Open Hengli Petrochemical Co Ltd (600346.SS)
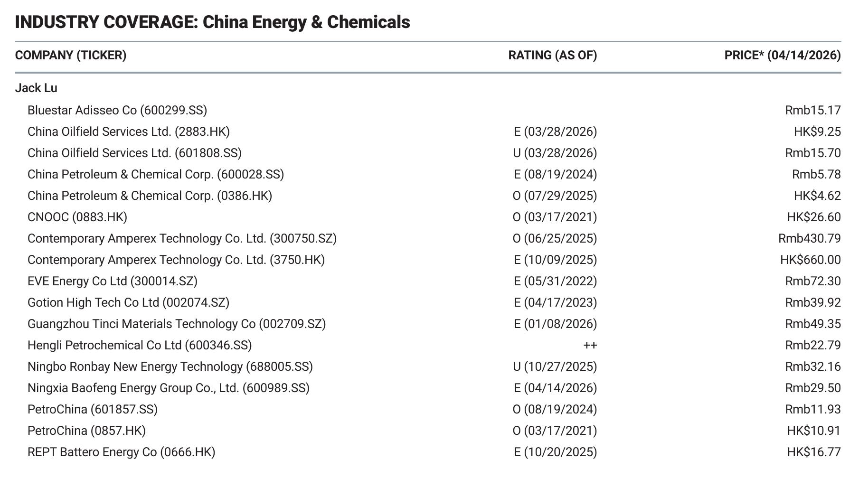 point(140,345)
